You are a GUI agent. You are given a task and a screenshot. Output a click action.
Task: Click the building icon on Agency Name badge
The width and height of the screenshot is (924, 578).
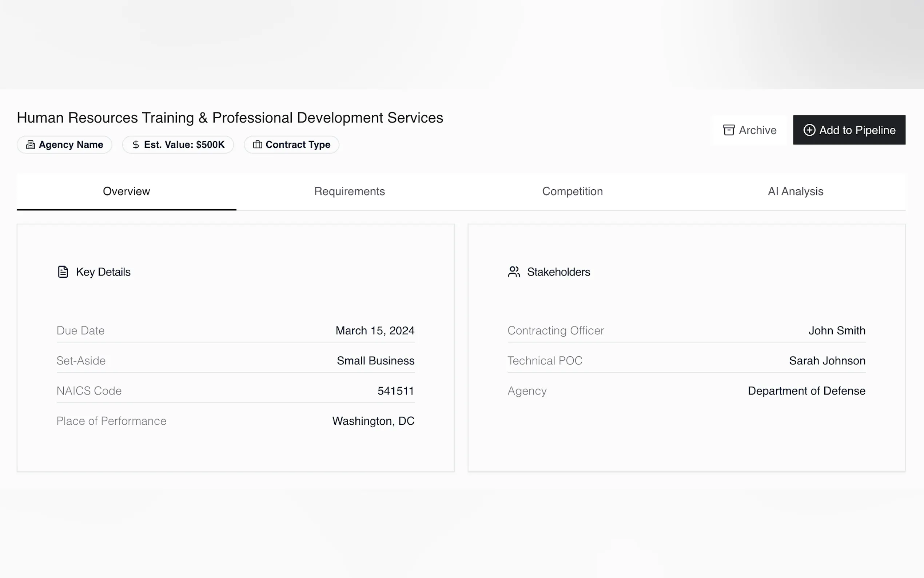(30, 144)
